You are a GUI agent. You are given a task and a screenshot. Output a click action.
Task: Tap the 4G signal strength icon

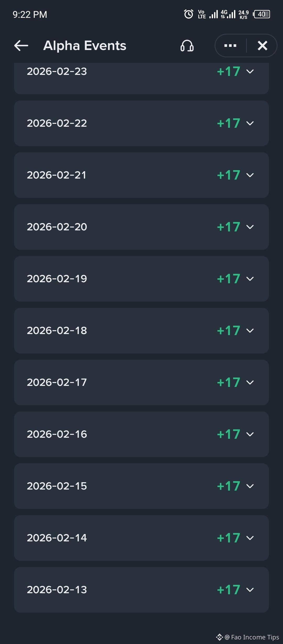pos(228,14)
